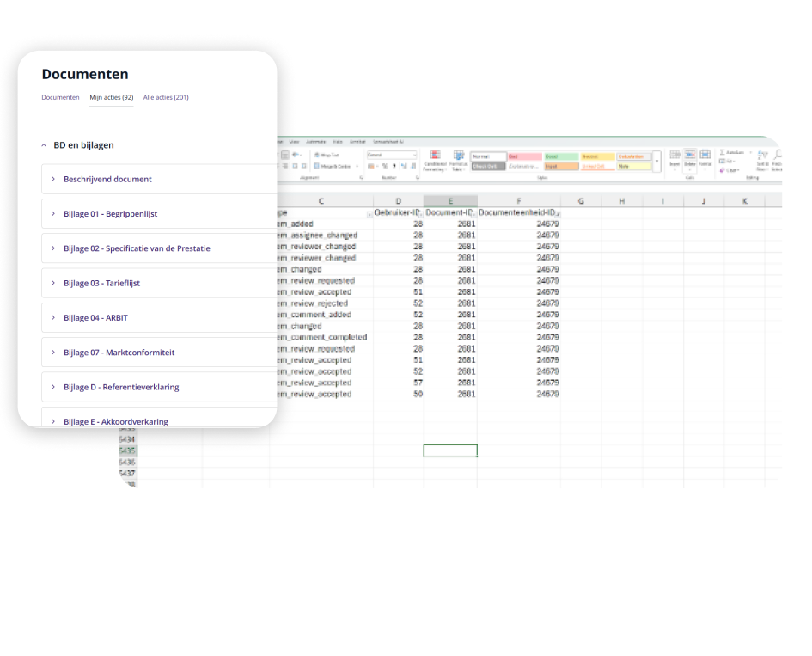Click the Merge & Center icon
This screenshot has height=656, width=812.
[x=317, y=166]
